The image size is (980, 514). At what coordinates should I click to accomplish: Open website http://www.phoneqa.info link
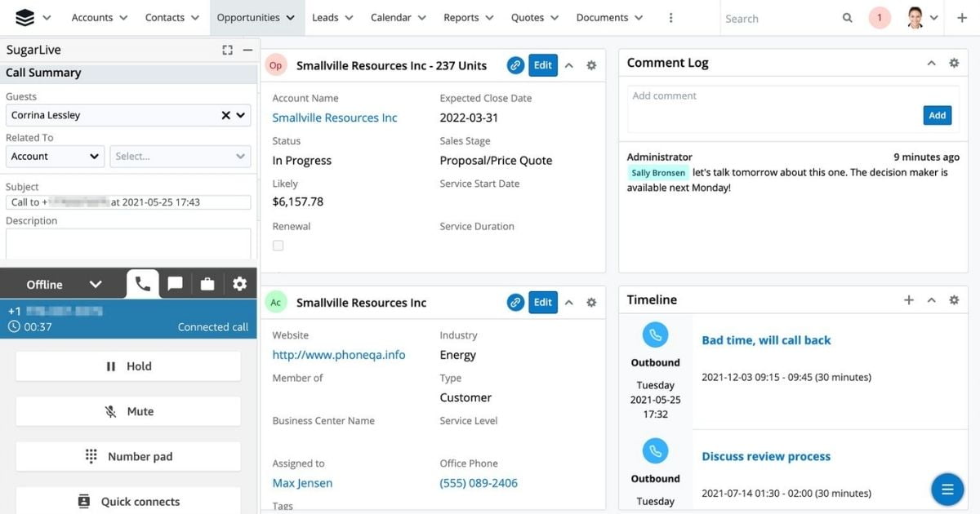tap(339, 355)
